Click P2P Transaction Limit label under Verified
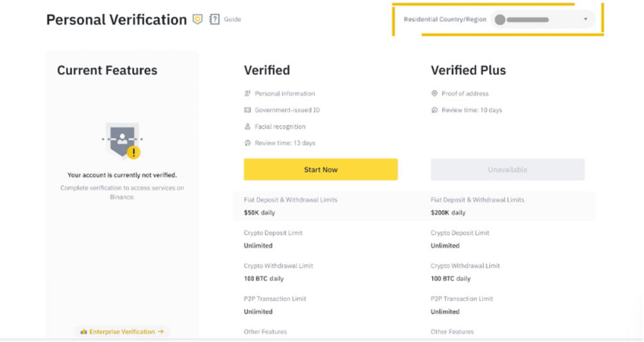644x342 pixels. pyautogui.click(x=275, y=299)
